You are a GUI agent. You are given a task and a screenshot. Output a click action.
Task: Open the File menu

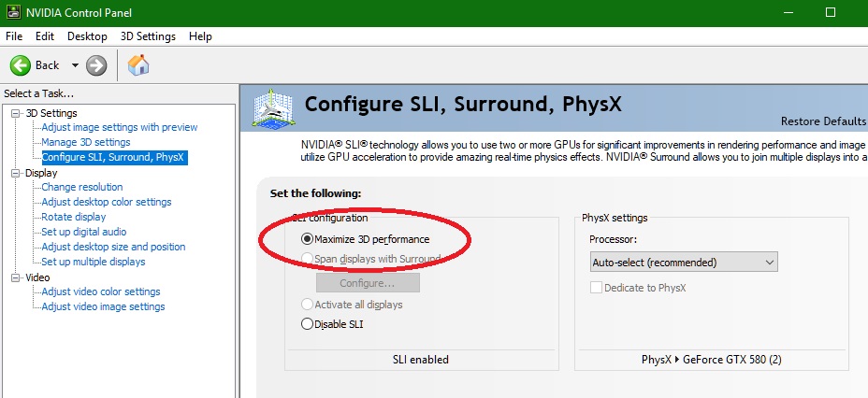(x=14, y=36)
